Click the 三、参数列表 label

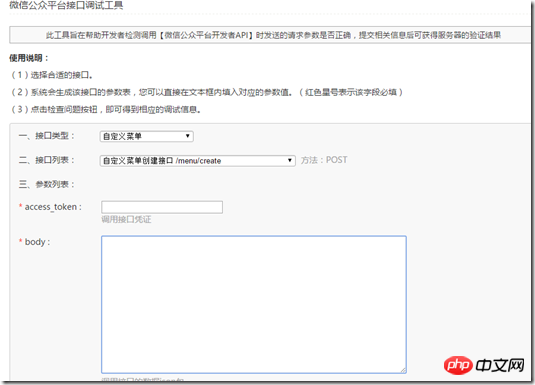click(47, 184)
